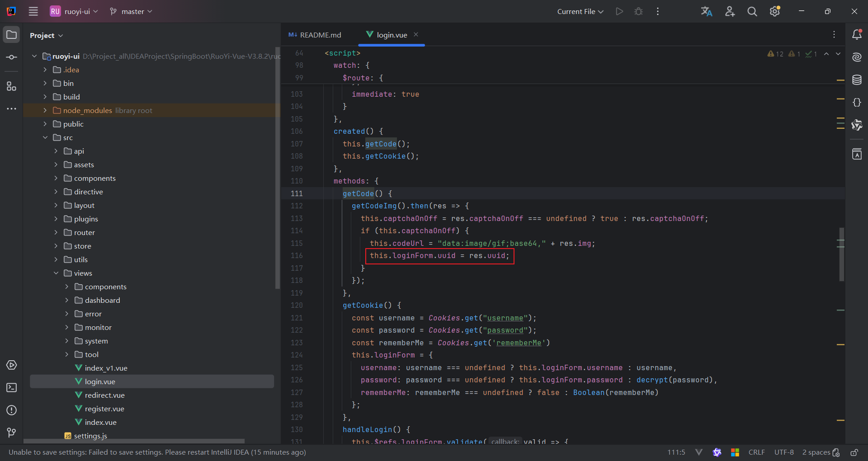
Task: Open the Commit tool window icon
Action: tap(12, 57)
